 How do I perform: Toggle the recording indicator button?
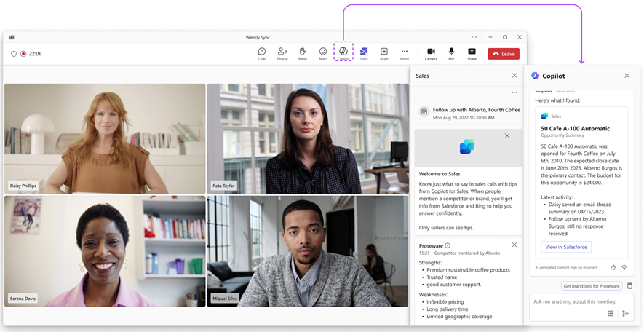(x=23, y=54)
